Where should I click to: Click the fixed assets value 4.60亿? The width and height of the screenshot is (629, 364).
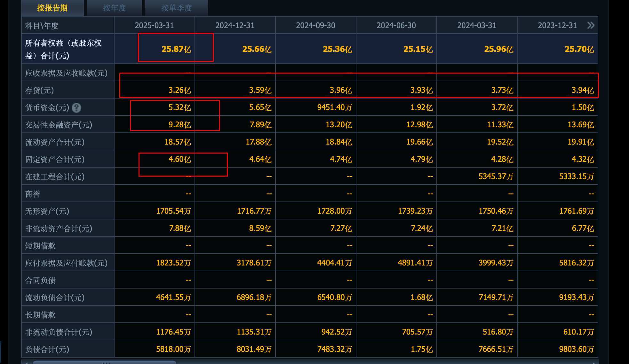(x=180, y=159)
